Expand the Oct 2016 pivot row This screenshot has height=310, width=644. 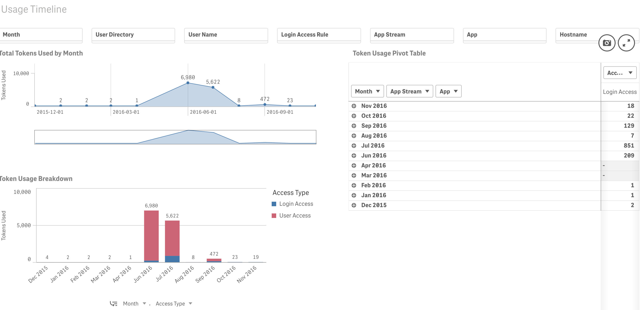tap(354, 116)
